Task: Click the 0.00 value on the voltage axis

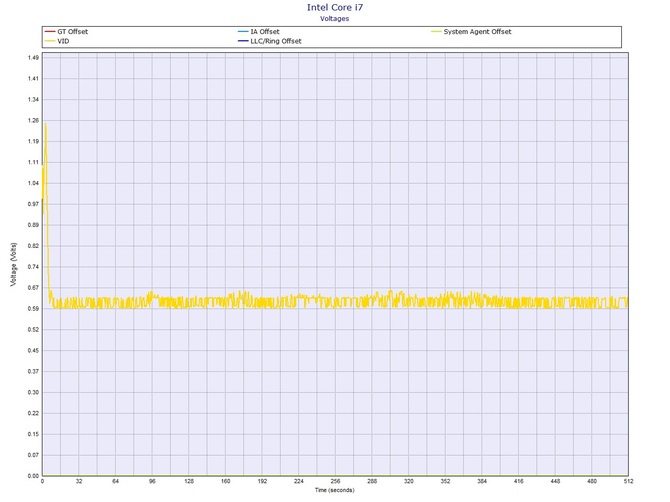Action: [33, 476]
